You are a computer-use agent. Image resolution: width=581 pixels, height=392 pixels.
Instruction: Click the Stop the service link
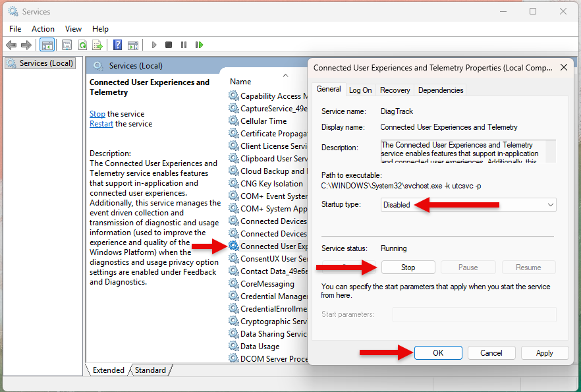97,114
